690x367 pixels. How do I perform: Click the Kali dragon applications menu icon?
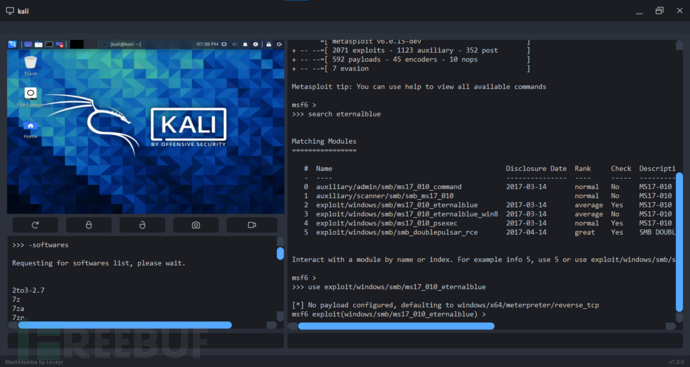coord(12,44)
